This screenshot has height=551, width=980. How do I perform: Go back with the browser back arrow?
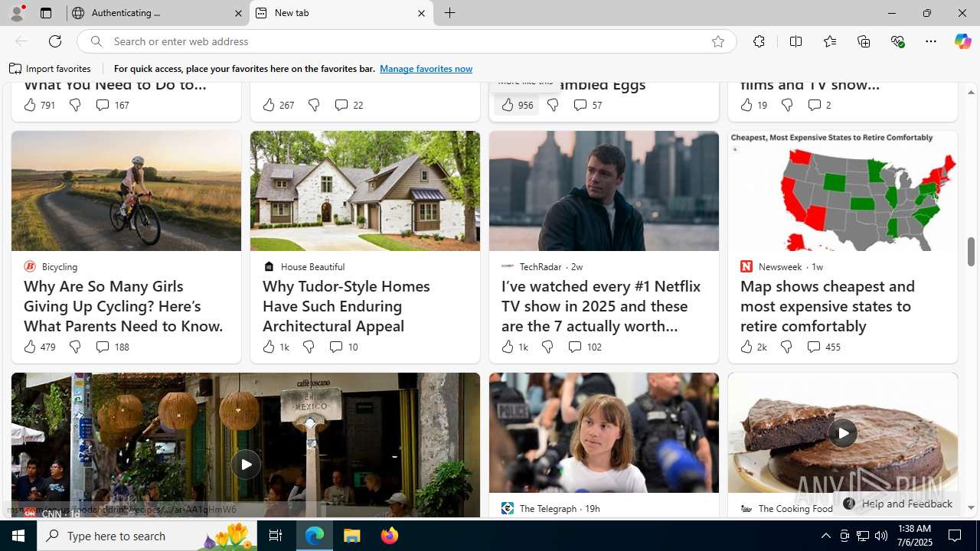pyautogui.click(x=21, y=41)
